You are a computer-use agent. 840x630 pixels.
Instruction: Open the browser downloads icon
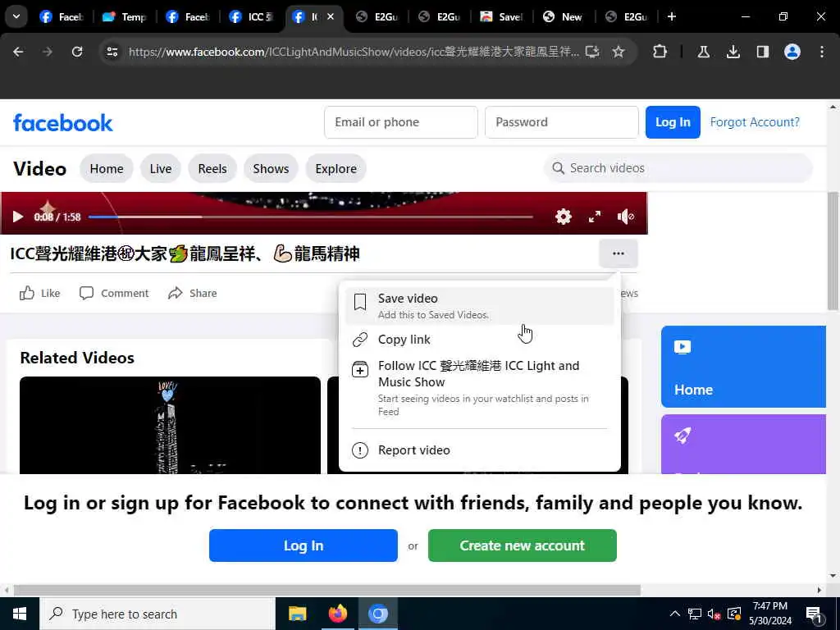point(733,52)
